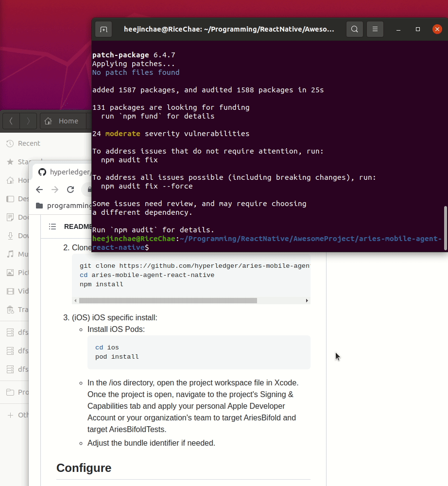The width and height of the screenshot is (448, 486).
Task: Open the second dfs drive in Files sidebar
Action: point(17,351)
